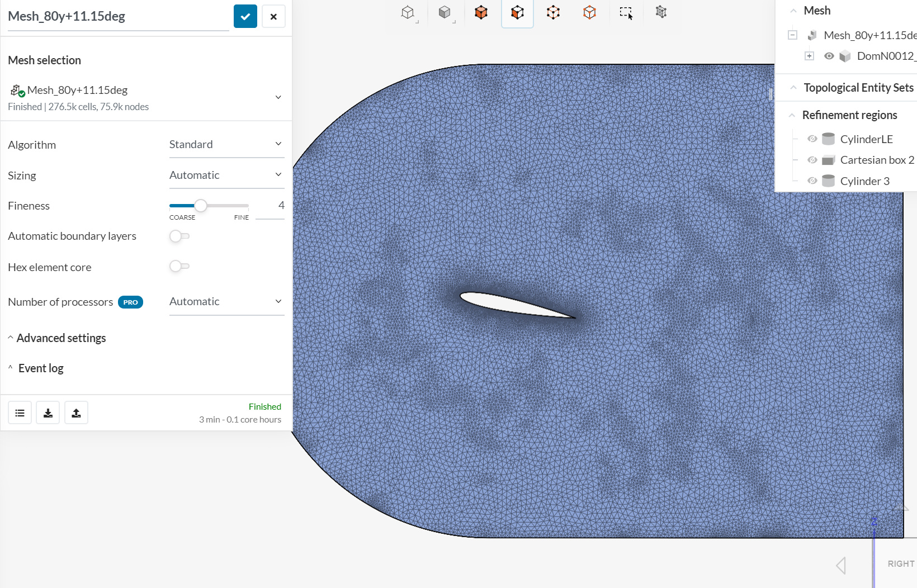Expand the Advanced settings section

pyautogui.click(x=61, y=338)
